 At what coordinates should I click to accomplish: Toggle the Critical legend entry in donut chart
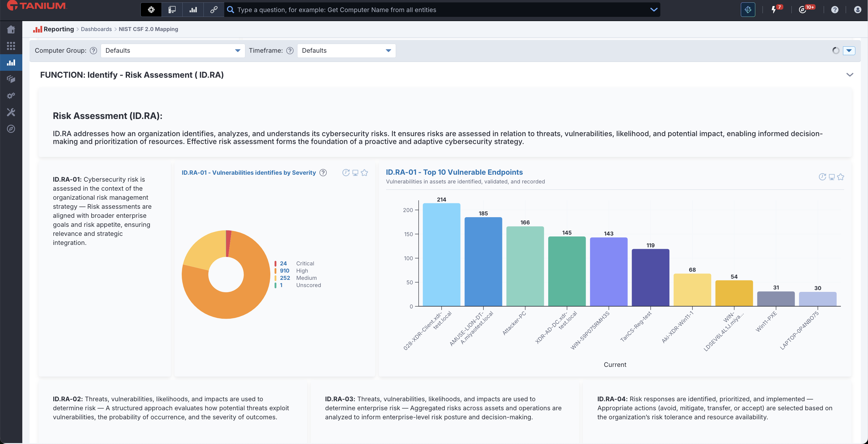(305, 264)
